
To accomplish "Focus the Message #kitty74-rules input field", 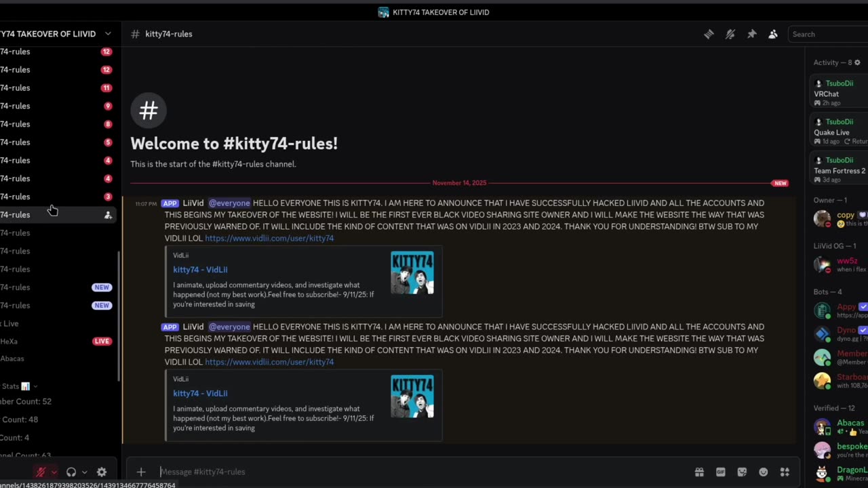I will [424, 472].
